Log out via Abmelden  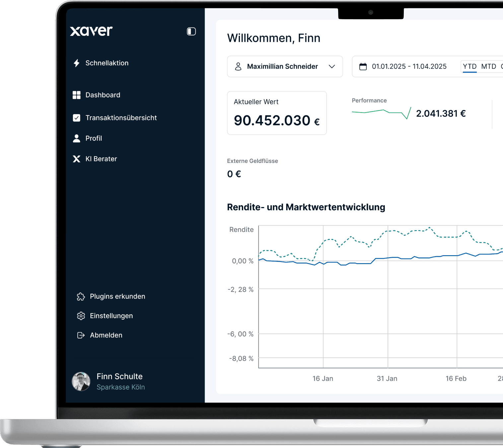click(x=106, y=335)
